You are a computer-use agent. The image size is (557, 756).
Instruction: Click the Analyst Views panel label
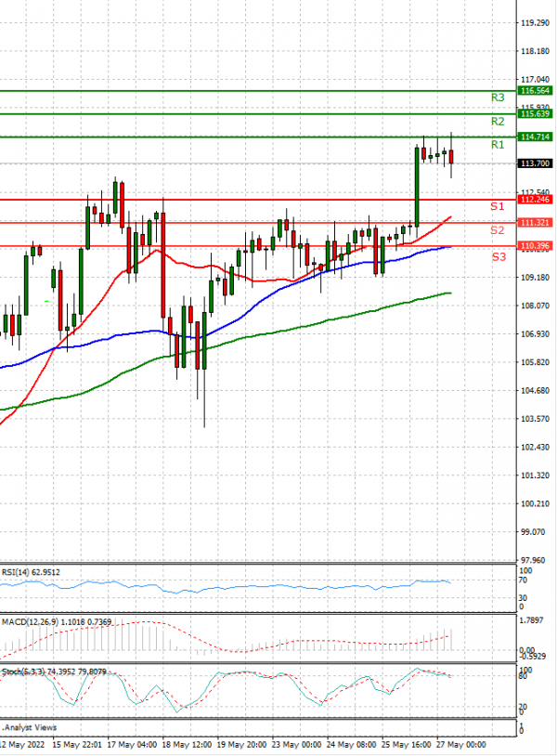[30, 727]
